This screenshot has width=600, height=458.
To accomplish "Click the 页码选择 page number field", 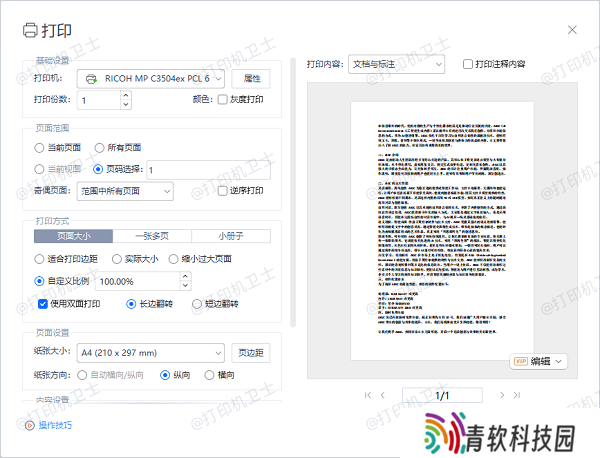I will pos(209,170).
